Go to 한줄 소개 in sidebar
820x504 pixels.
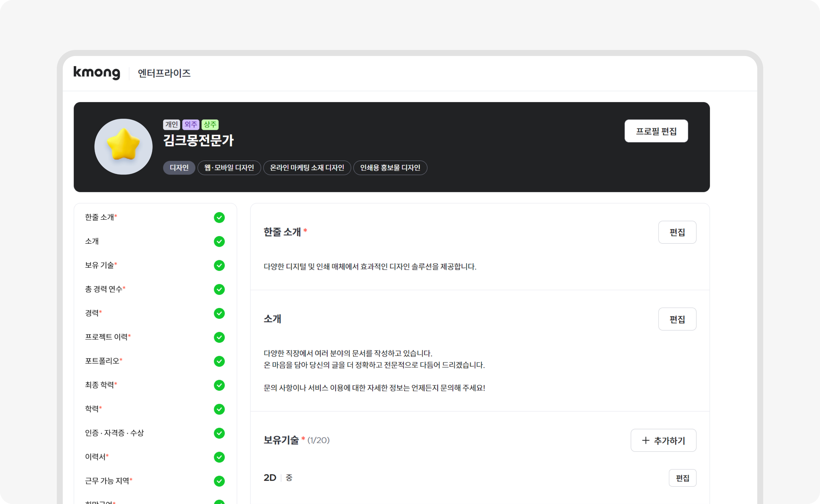[x=101, y=217]
